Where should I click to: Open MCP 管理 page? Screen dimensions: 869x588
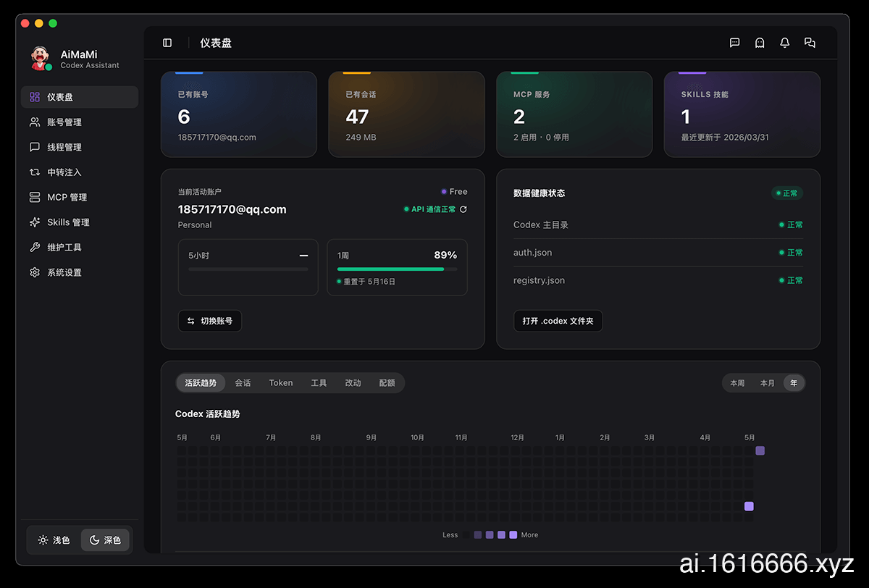[x=80, y=197]
